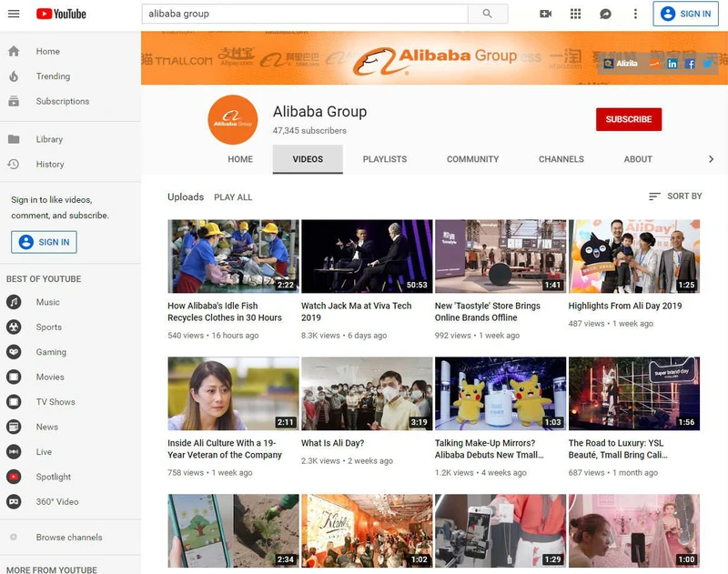
Task: Open the Sort By dropdown
Action: click(675, 196)
